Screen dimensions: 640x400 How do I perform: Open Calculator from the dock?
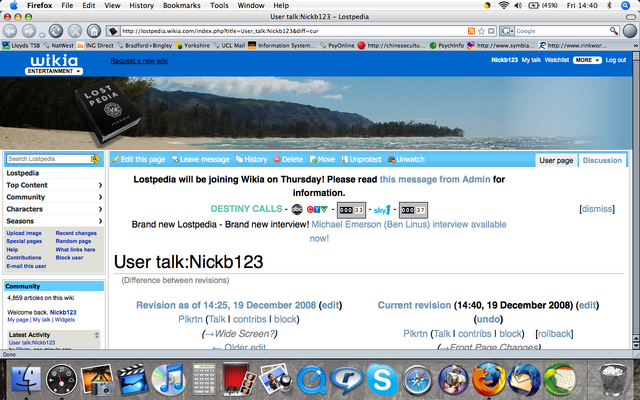(x=204, y=380)
